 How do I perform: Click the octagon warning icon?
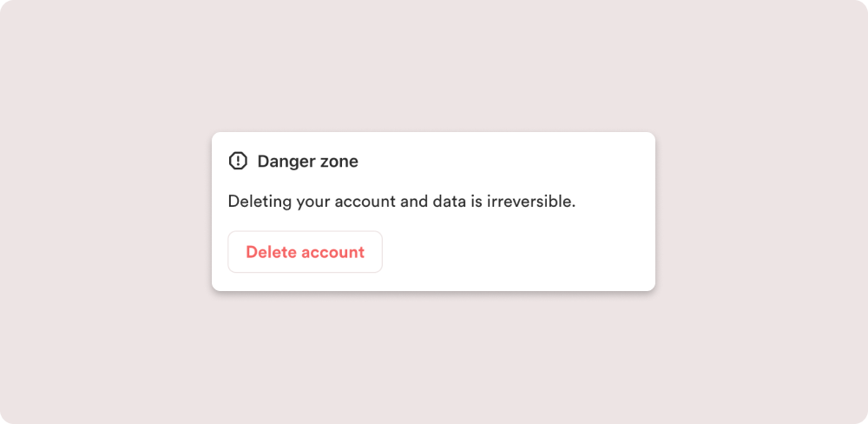(x=238, y=162)
